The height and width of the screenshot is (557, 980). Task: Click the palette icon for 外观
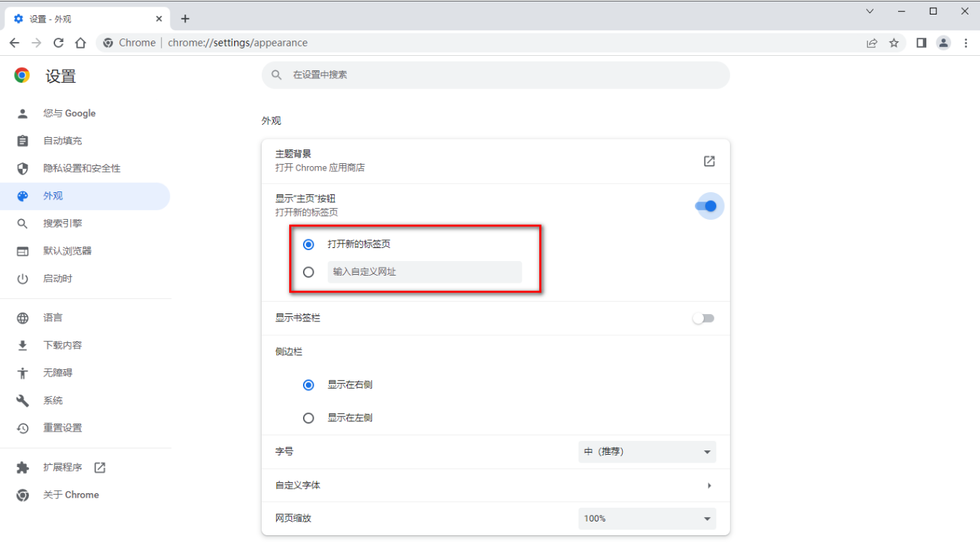click(22, 196)
